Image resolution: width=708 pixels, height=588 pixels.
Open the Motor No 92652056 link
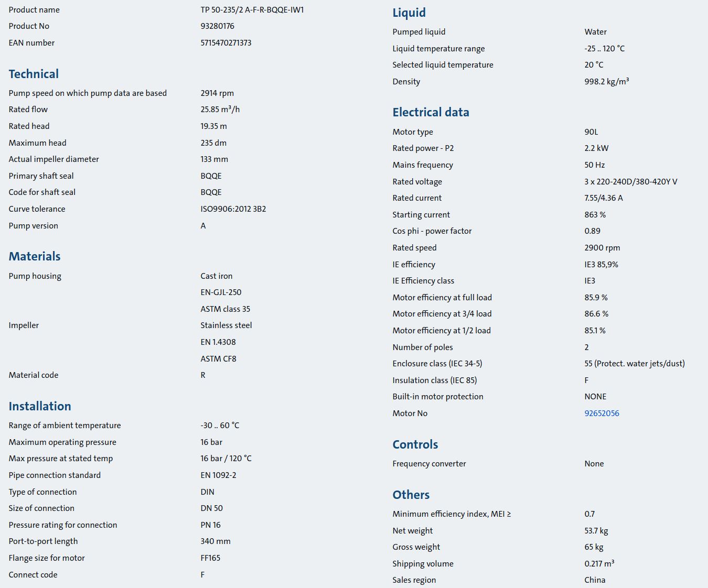tap(602, 413)
